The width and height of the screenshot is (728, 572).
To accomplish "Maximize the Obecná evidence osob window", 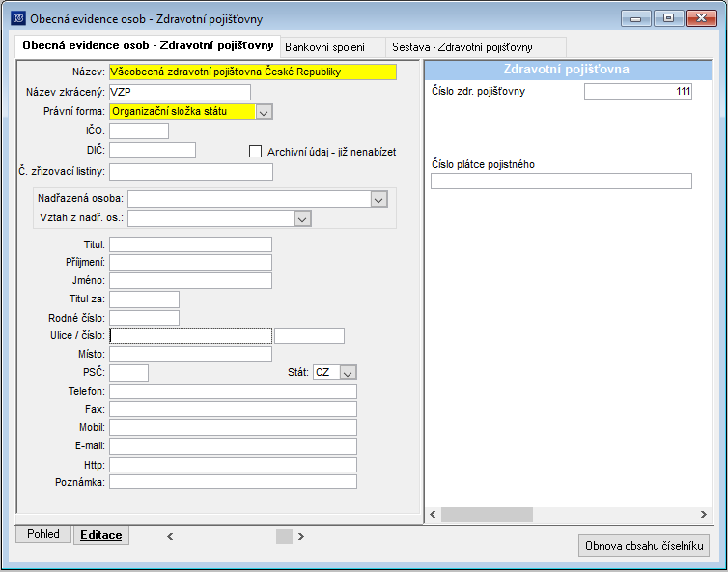I will pyautogui.click(x=668, y=18).
